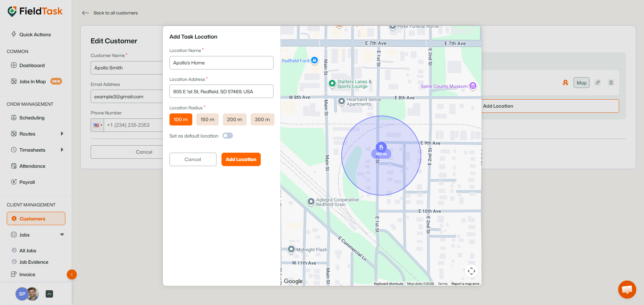Toggle fullscreen map view button
This screenshot has height=305, width=644.
tap(472, 271)
